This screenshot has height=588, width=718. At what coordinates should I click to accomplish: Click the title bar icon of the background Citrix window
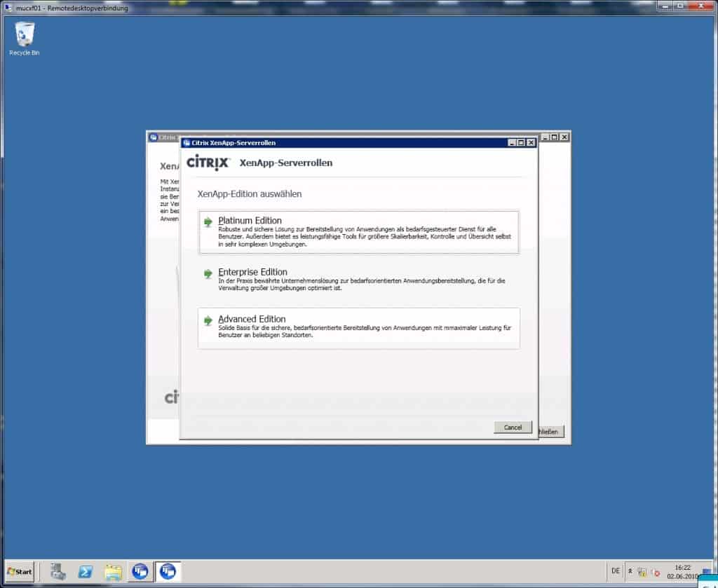pos(154,137)
